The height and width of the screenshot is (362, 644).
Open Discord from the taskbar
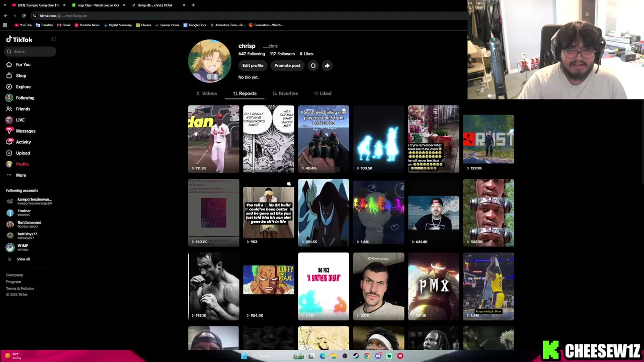point(378,356)
